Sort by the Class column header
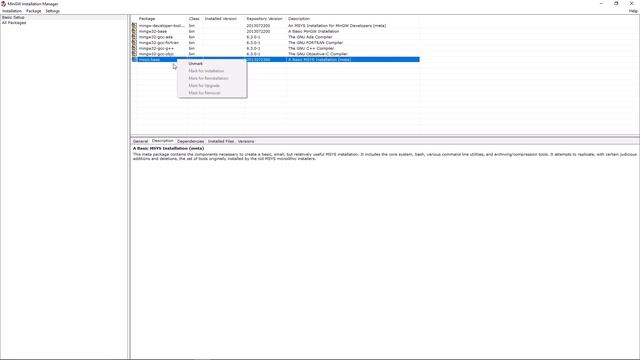The height and width of the screenshot is (360, 640). [194, 19]
